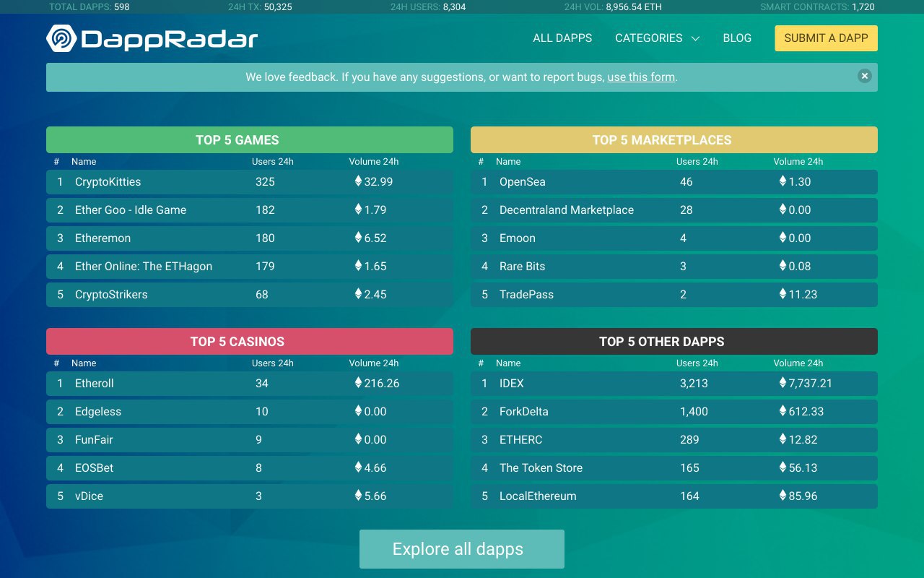This screenshot has width=924, height=578.
Task: Select The Token Store entry
Action: point(541,468)
